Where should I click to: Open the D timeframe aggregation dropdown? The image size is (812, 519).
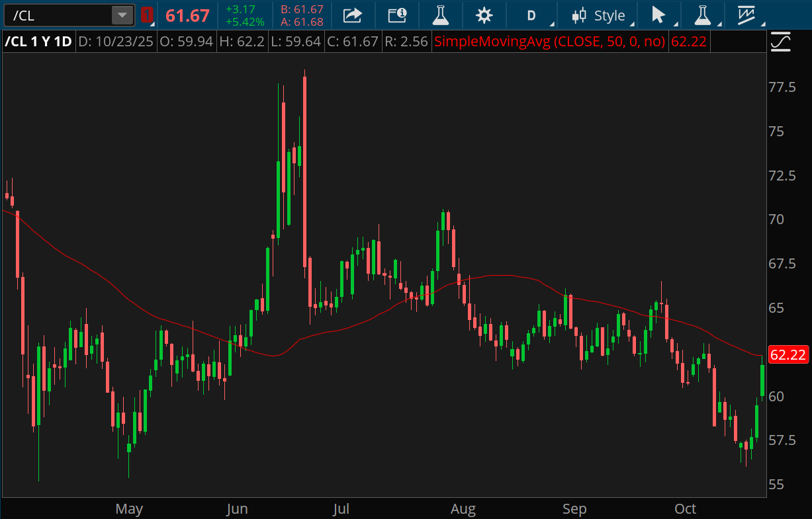click(531, 15)
